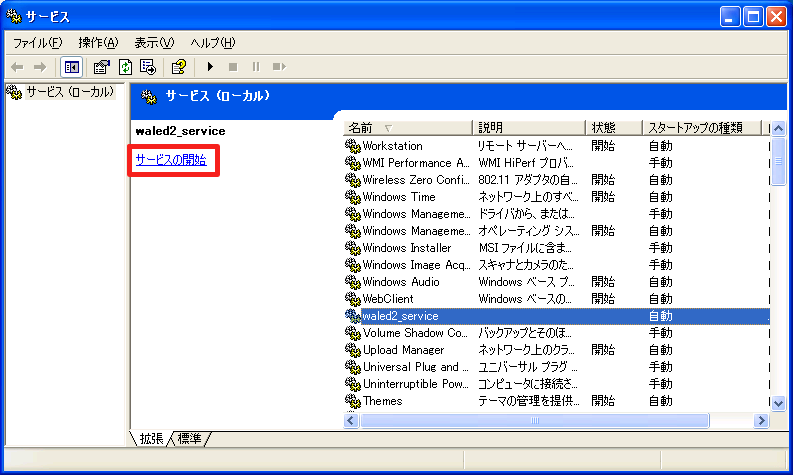Minimize the サービス window
Screen dimensions: 793x475
tap(729, 17)
